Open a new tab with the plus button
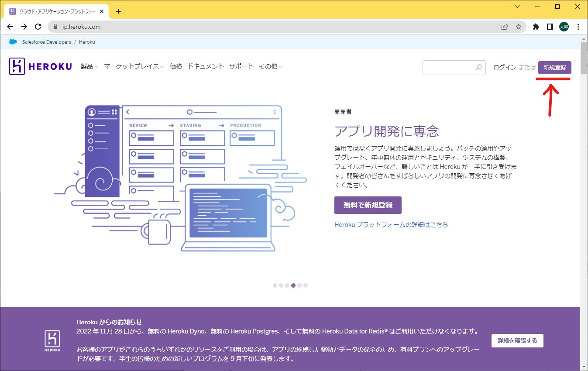 click(x=118, y=11)
